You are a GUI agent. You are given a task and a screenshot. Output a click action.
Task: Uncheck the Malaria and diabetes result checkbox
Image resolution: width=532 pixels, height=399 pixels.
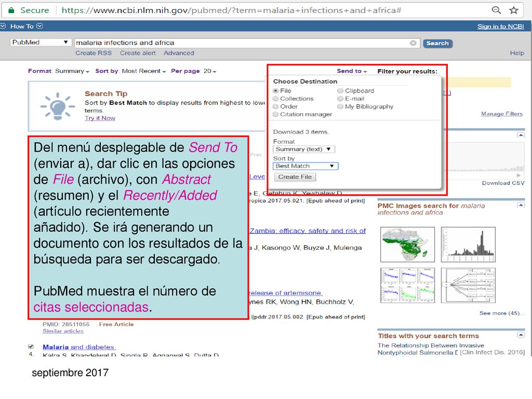click(x=31, y=347)
